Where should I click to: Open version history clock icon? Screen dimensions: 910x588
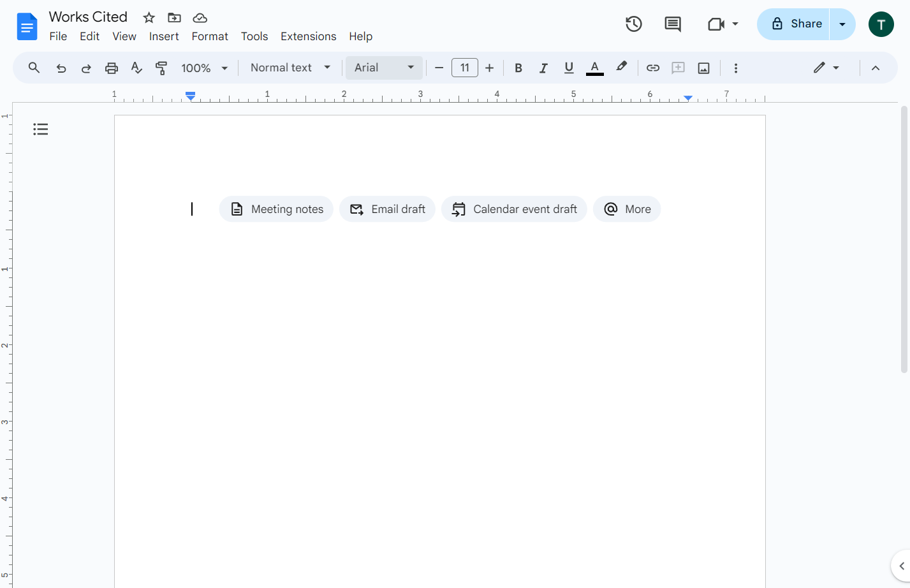tap(633, 24)
